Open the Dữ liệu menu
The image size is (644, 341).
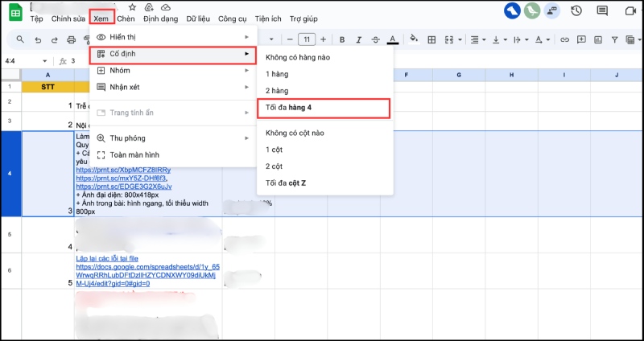tap(198, 18)
